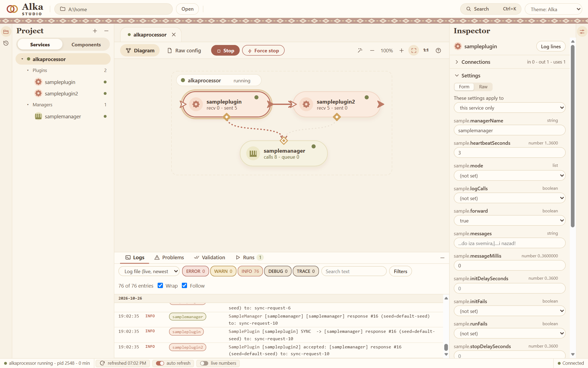
Task: Open the history sidebar icon
Action: coord(6,43)
